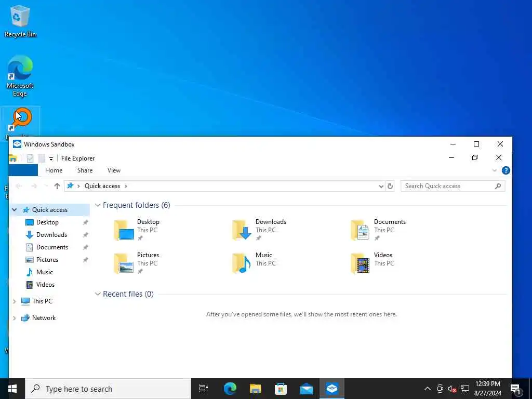Go up one level with Up arrow
532x399 pixels.
coord(57,186)
